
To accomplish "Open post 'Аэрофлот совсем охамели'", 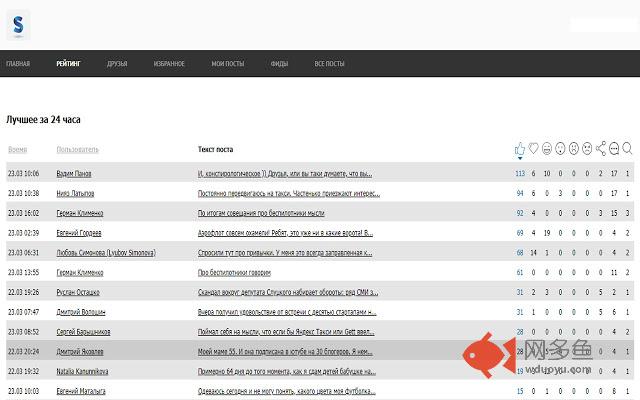I will coord(285,233).
